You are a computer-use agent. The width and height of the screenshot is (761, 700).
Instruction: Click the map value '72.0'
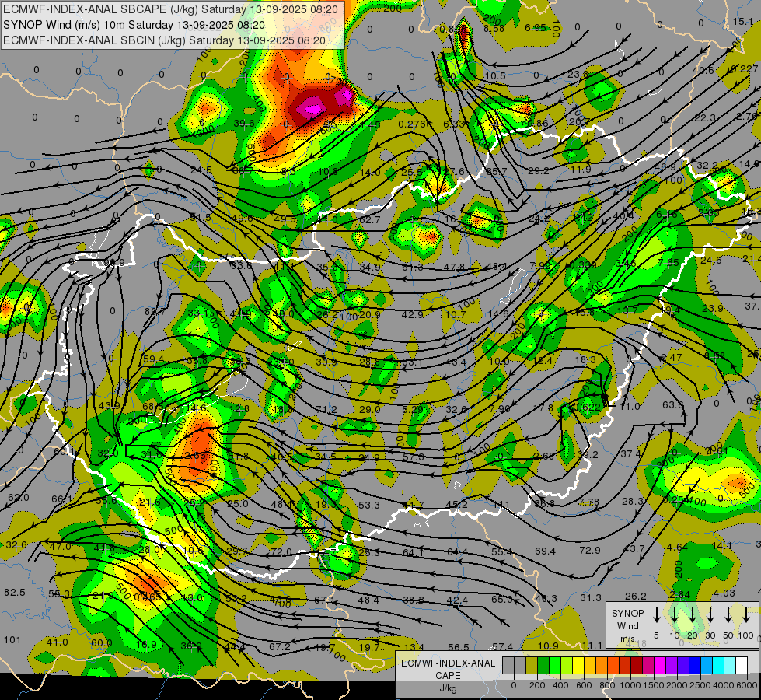click(281, 552)
